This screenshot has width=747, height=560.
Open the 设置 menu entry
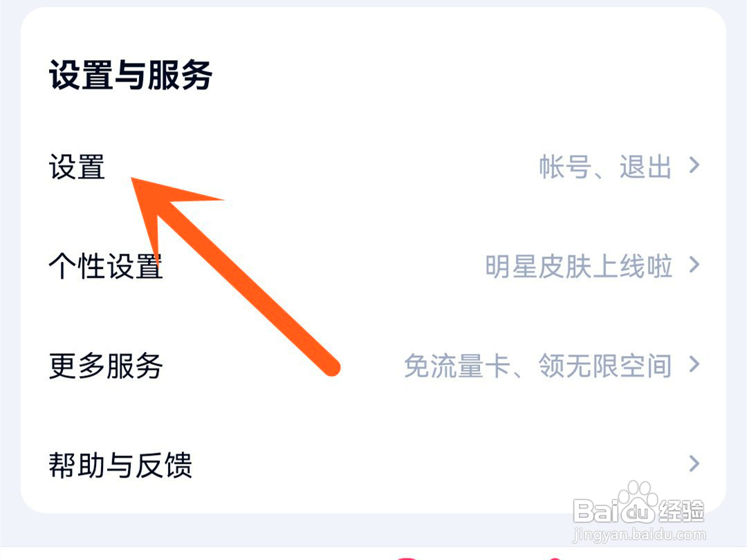[77, 167]
